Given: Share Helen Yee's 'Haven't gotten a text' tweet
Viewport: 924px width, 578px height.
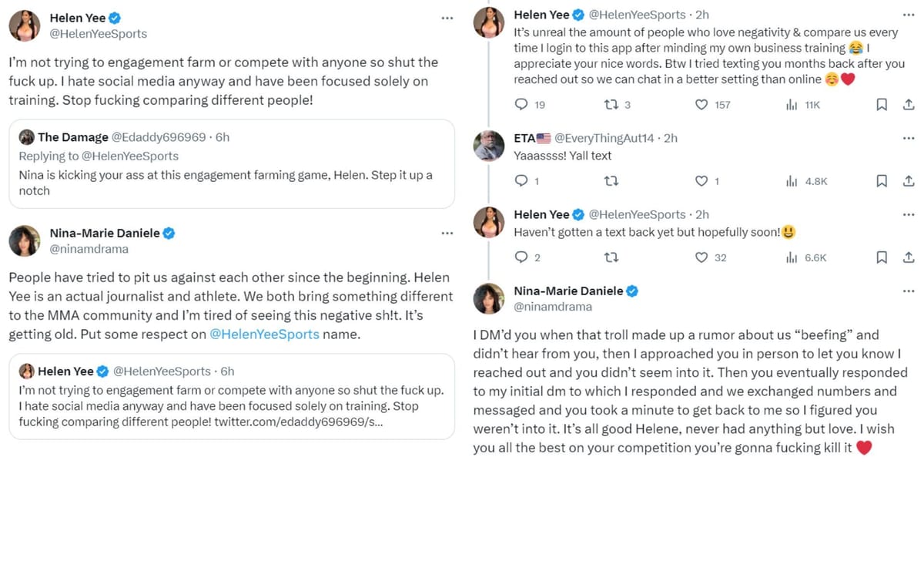Looking at the screenshot, I should tap(909, 257).
